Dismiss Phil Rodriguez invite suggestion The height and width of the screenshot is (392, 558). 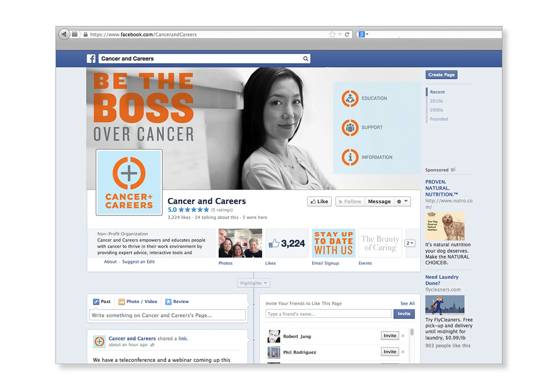click(403, 352)
